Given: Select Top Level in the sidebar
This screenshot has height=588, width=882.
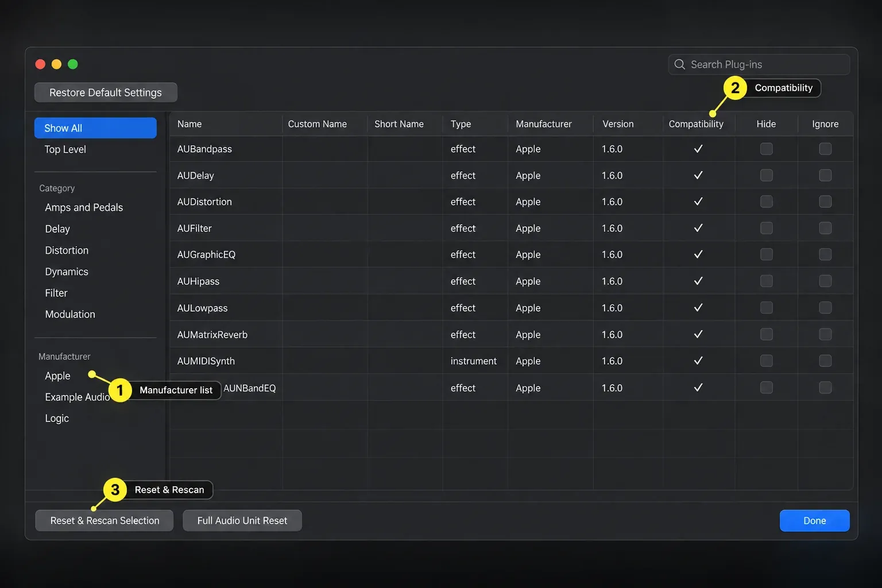Looking at the screenshot, I should (65, 149).
